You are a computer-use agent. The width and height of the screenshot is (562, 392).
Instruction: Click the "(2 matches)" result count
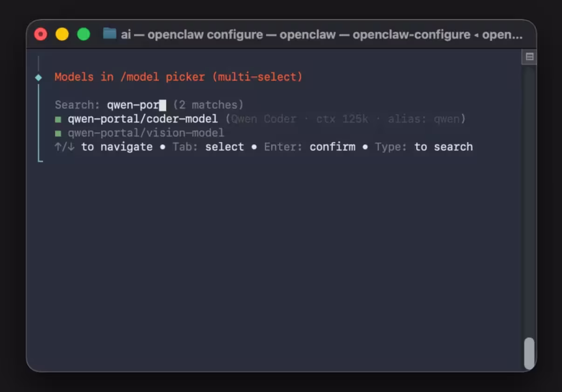208,105
